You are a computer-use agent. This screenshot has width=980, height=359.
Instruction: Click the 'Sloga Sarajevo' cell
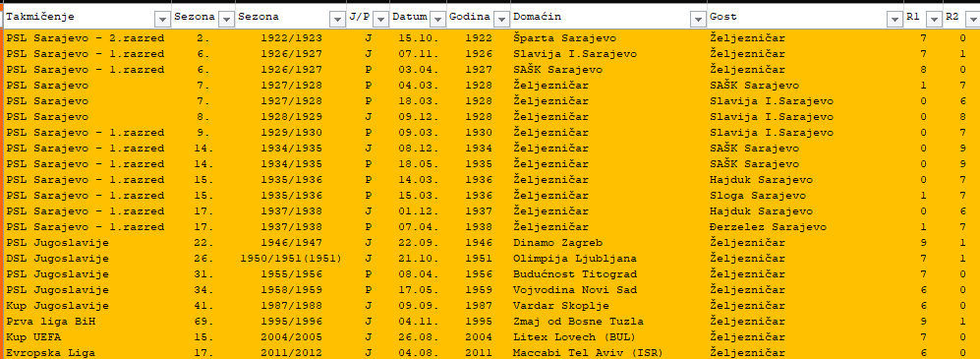[806, 196]
